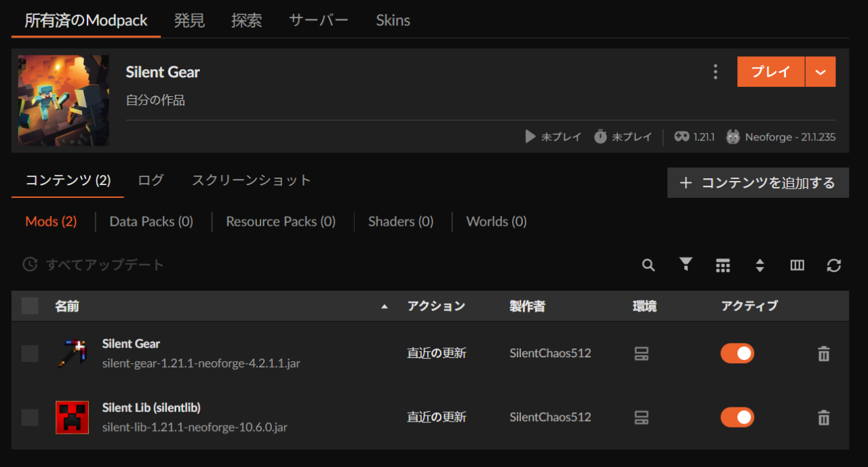Image resolution: width=868 pixels, height=467 pixels.
Task: Click SilentChaos512 author in Silent Gear row
Action: [x=551, y=353]
